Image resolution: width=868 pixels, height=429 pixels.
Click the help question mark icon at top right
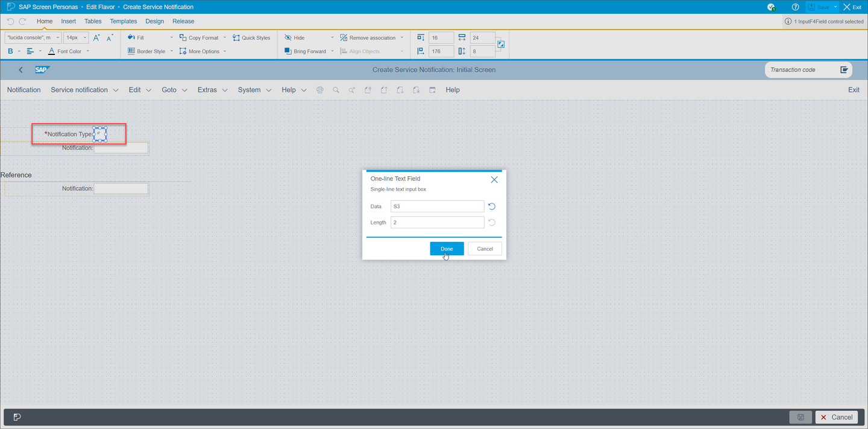point(796,7)
